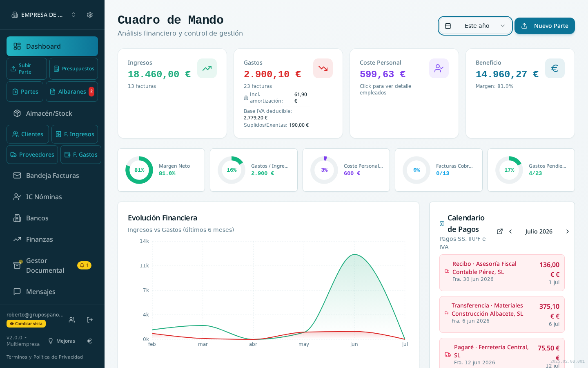Open the Dashboard menu item

pyautogui.click(x=52, y=46)
